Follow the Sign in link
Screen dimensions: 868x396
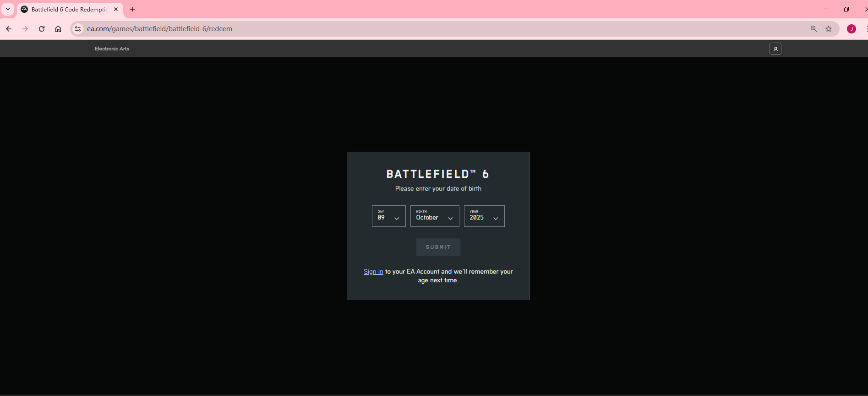tap(373, 272)
